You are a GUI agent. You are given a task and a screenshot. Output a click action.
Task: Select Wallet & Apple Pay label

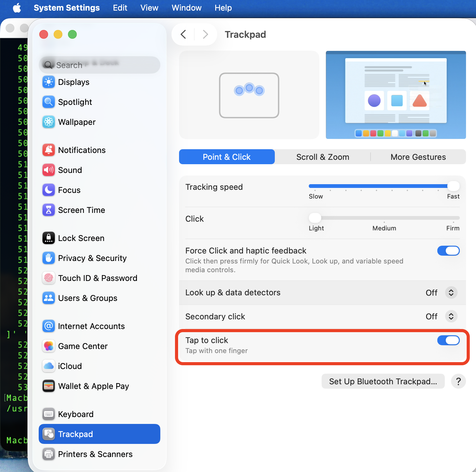94,386
